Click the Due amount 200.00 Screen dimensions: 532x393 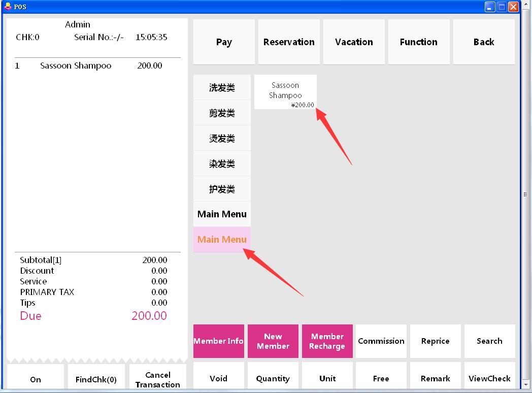[149, 316]
